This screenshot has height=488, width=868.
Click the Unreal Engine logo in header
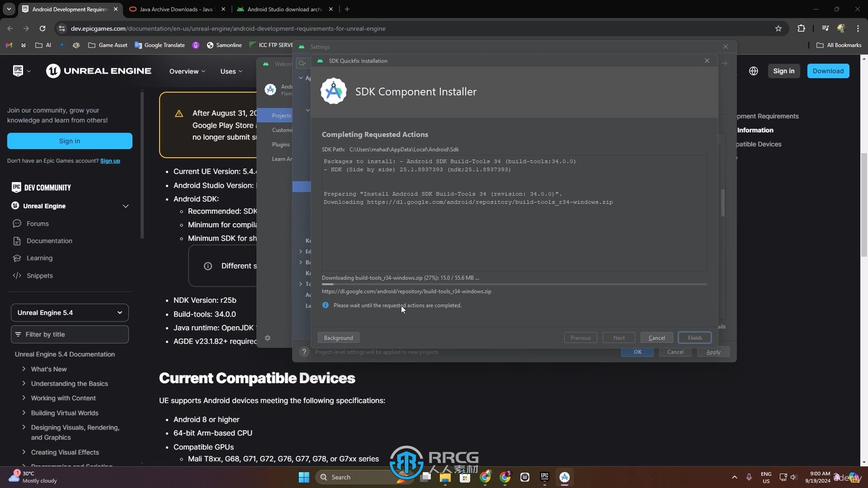coord(99,71)
